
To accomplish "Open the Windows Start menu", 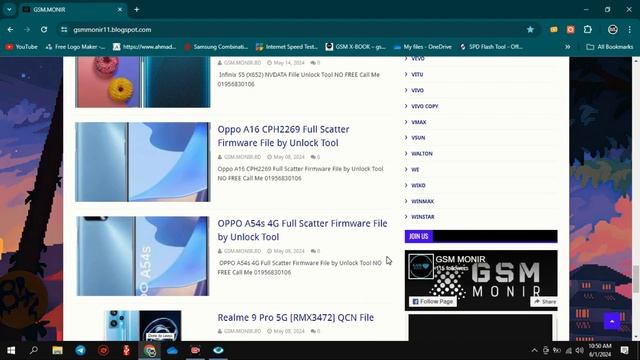I will point(11,350).
